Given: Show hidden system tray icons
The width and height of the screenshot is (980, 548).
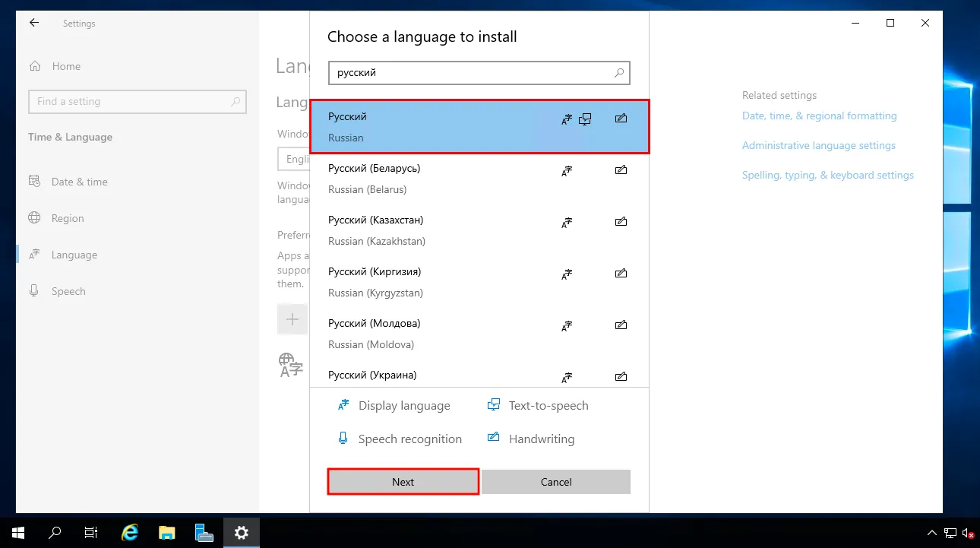Looking at the screenshot, I should click(x=932, y=533).
